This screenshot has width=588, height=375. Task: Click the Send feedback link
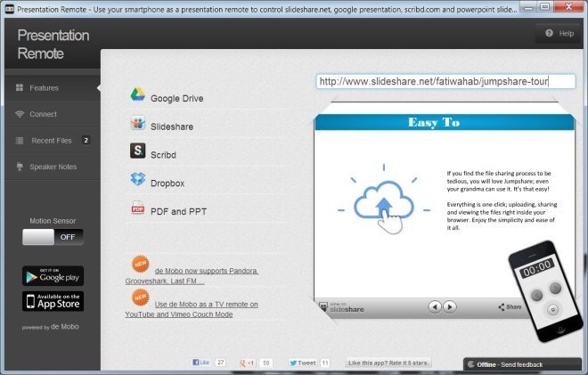tap(521, 365)
